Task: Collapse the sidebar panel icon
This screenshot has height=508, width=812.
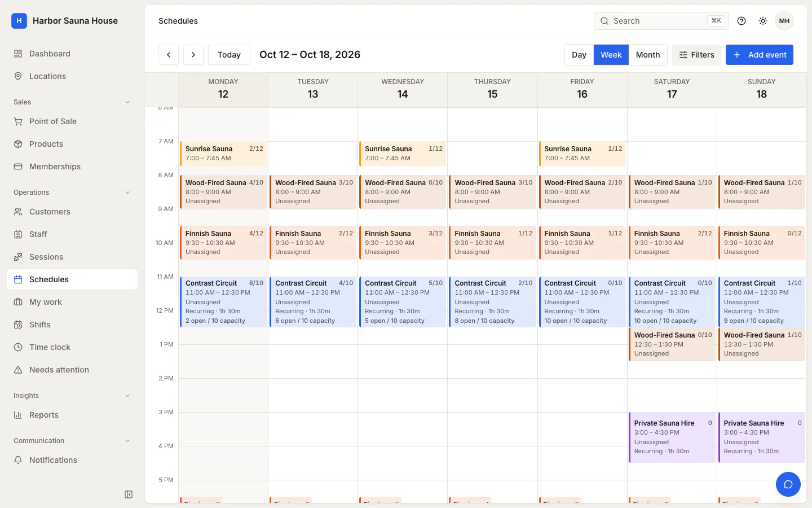Action: pos(129,494)
